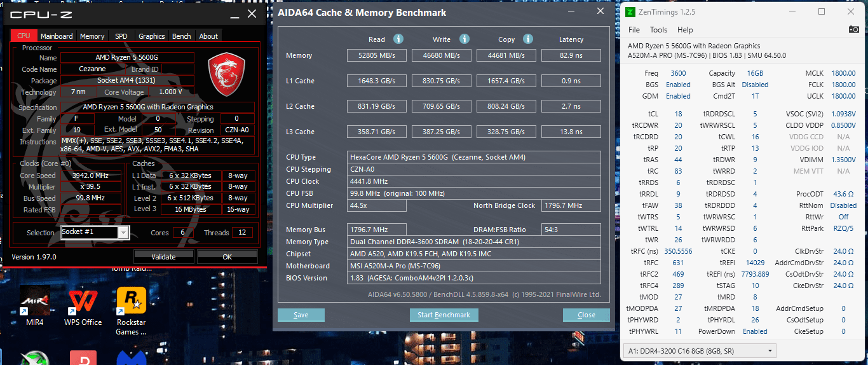Switch to the About tab in CPU-Z
The image size is (868, 365).
tap(208, 36)
